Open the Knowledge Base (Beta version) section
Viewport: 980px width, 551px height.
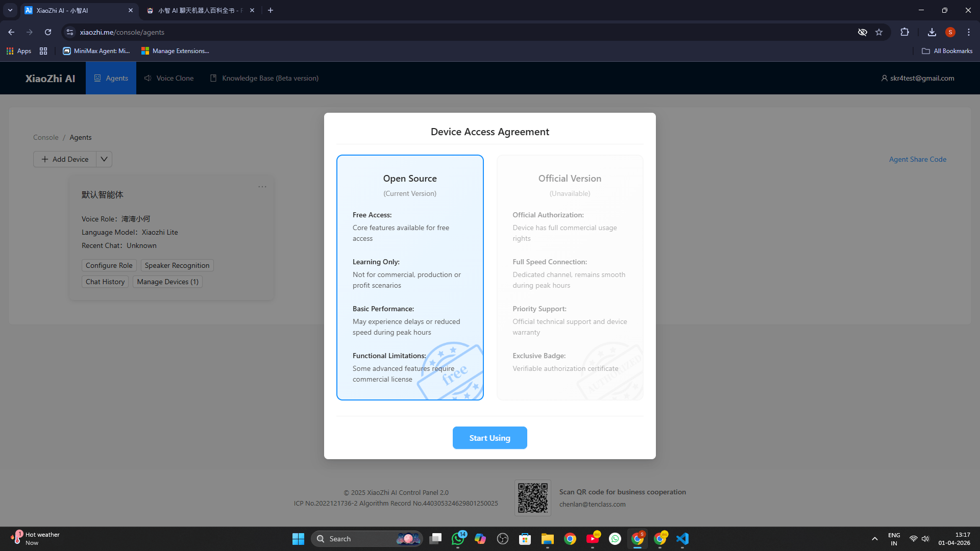(x=264, y=78)
